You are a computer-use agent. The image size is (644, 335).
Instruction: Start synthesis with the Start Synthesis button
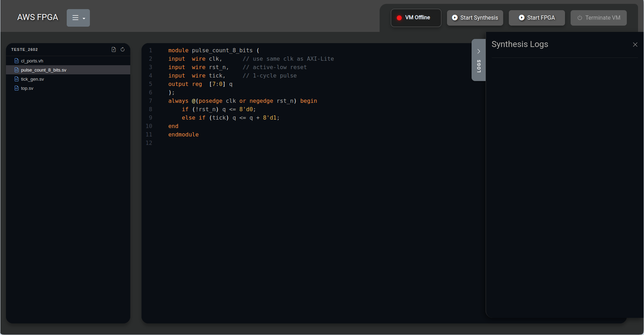click(x=475, y=18)
